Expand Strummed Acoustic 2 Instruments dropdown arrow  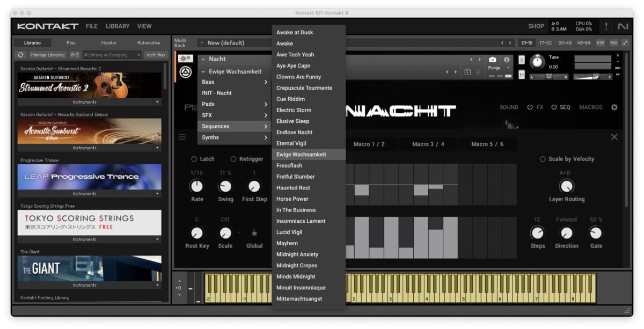coord(157,102)
